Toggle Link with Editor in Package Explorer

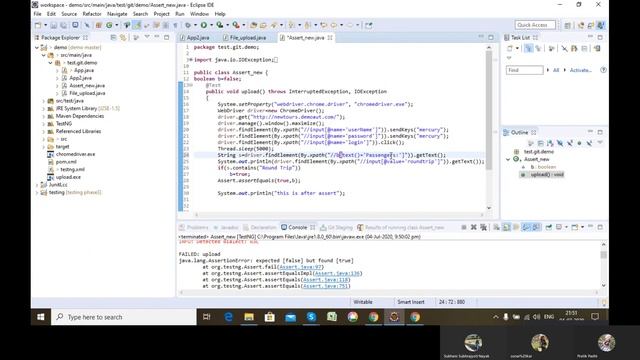123,38
